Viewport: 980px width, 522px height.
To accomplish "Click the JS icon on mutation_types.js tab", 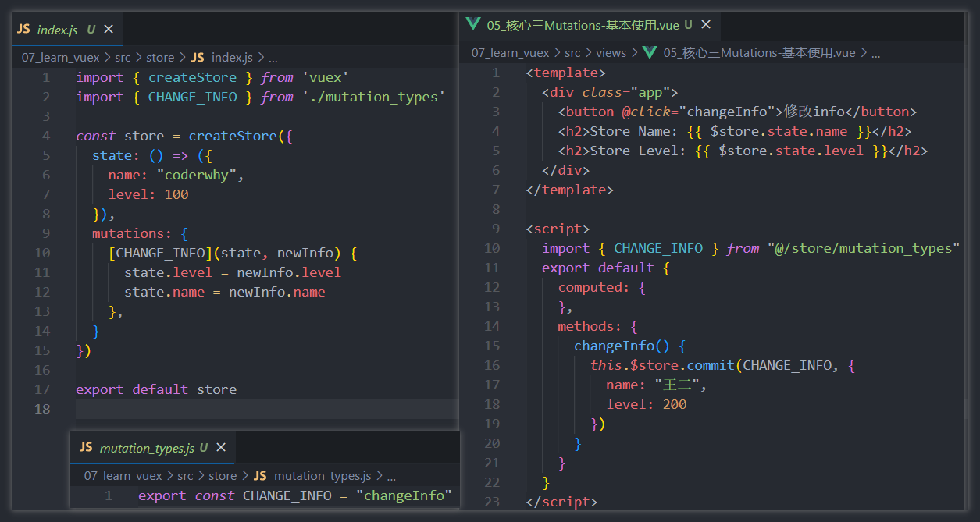I will tap(86, 448).
